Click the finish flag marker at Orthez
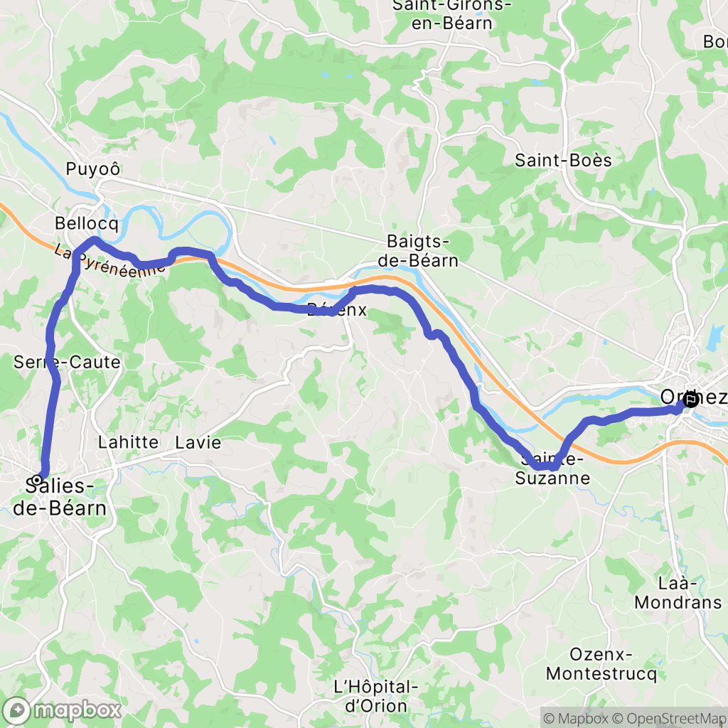This screenshot has width=728, height=728. click(691, 400)
